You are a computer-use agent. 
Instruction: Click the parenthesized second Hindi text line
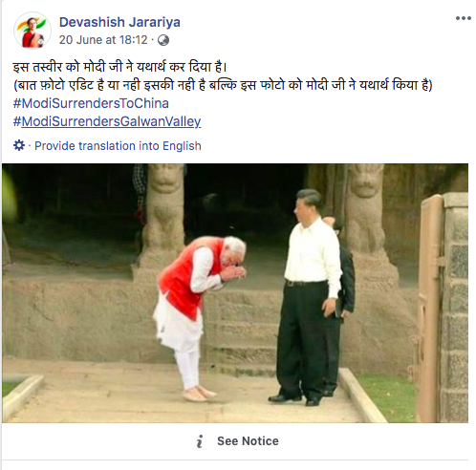[223, 85]
